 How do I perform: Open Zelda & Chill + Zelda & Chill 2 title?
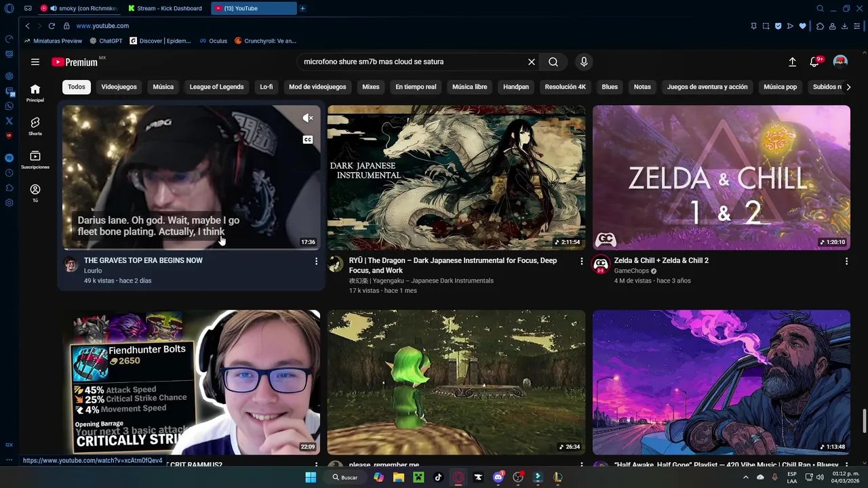pyautogui.click(x=661, y=260)
